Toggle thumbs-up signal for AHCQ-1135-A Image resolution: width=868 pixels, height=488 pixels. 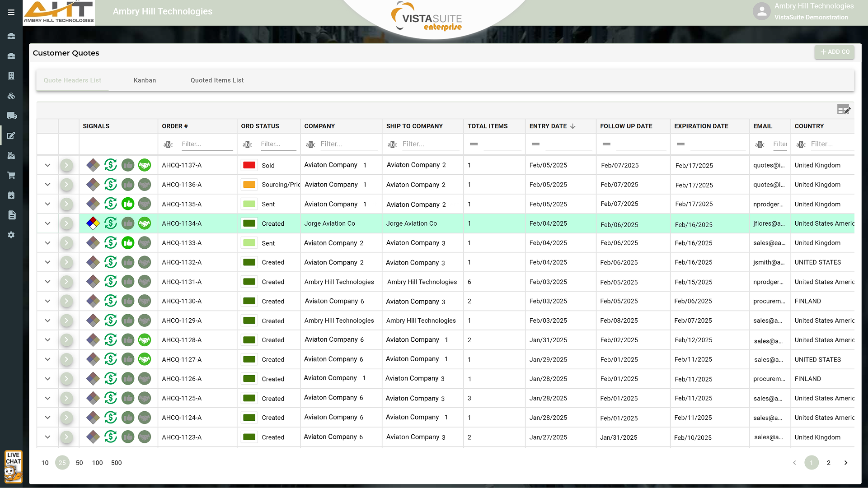coord(128,204)
